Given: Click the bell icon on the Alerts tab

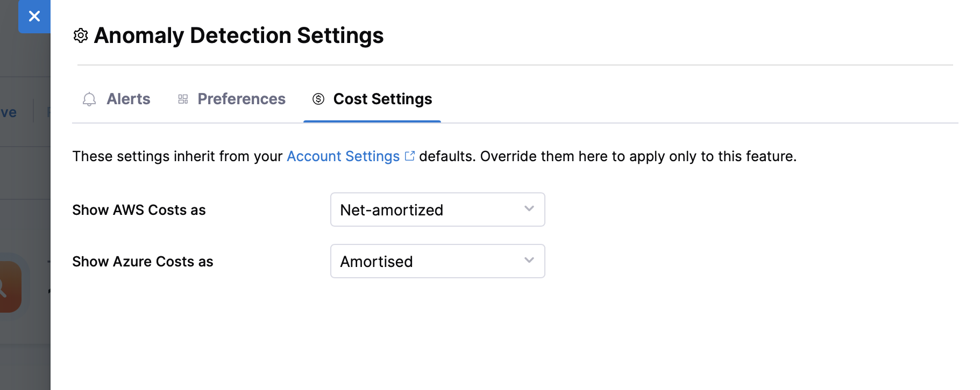Looking at the screenshot, I should pyautogui.click(x=89, y=99).
